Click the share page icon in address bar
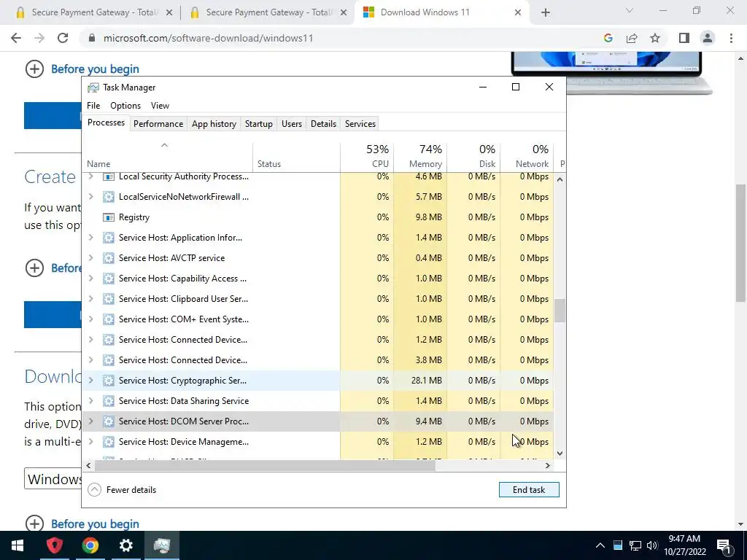 coord(632,38)
